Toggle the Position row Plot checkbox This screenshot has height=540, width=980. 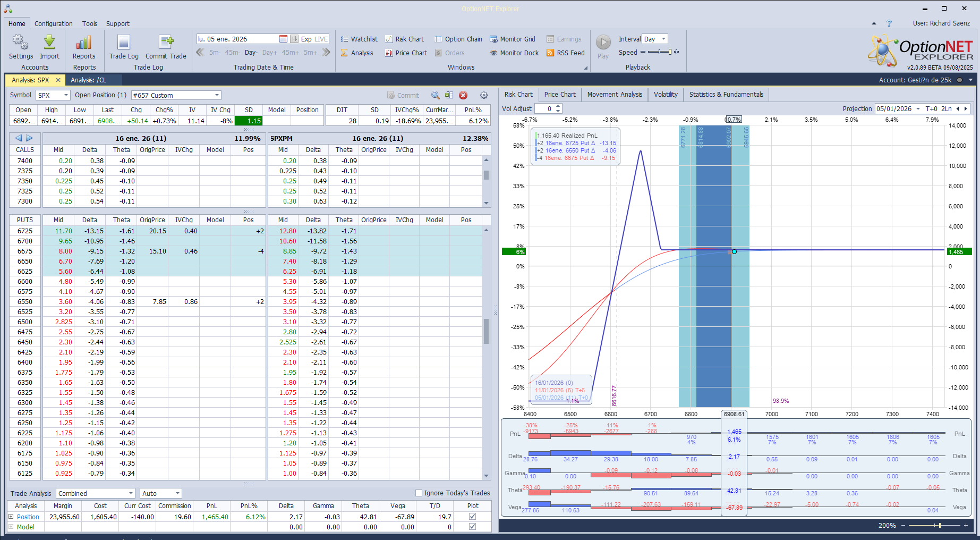click(472, 517)
